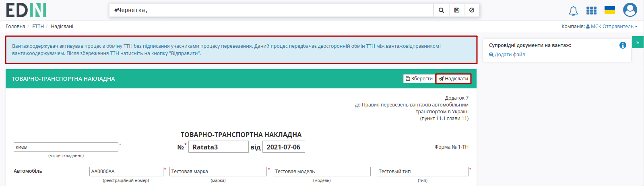Open Надіслані breadcrumb
644x186 pixels.
(62, 27)
